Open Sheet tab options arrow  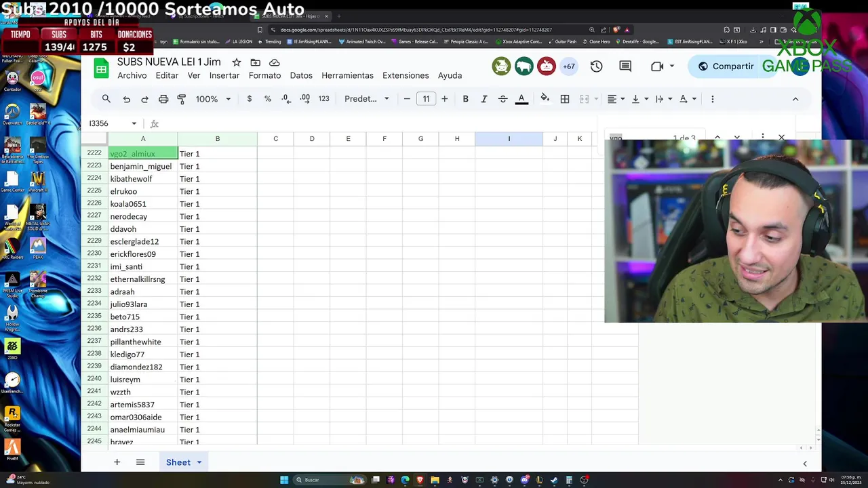(199, 462)
